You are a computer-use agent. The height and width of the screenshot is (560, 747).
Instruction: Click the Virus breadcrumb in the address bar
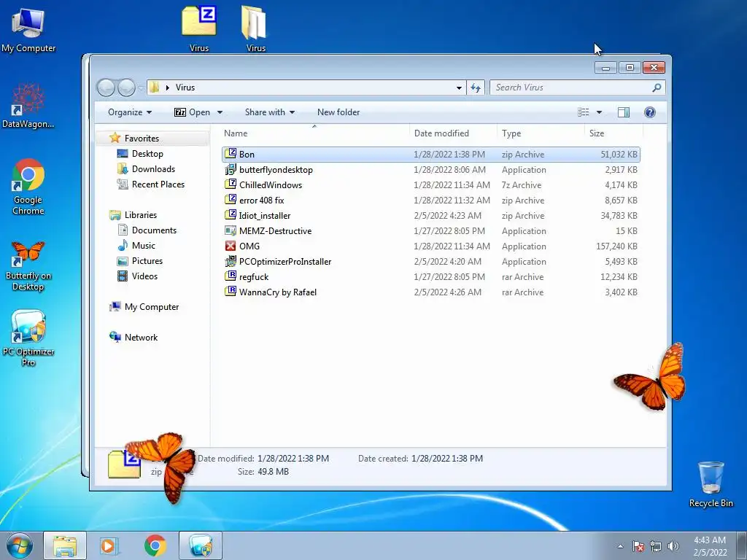[185, 87]
